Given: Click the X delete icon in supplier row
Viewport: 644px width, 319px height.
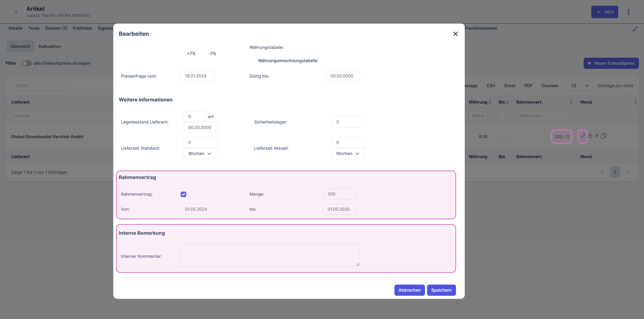Looking at the screenshot, I should 597,136.
